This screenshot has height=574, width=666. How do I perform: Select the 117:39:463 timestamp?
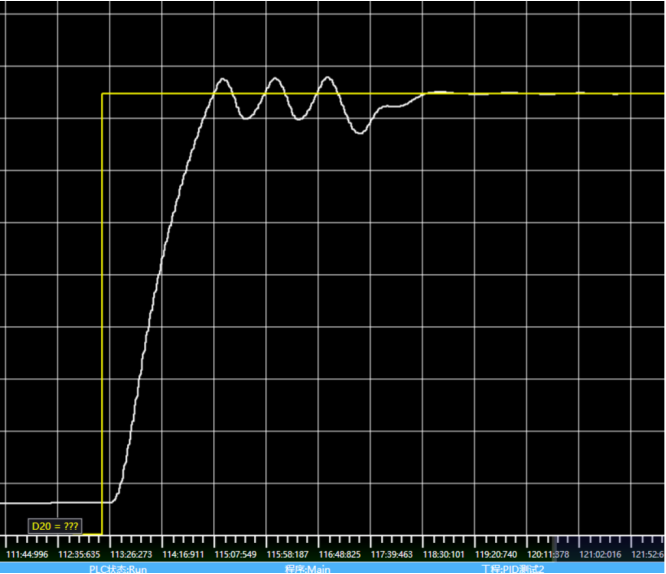[x=392, y=554]
